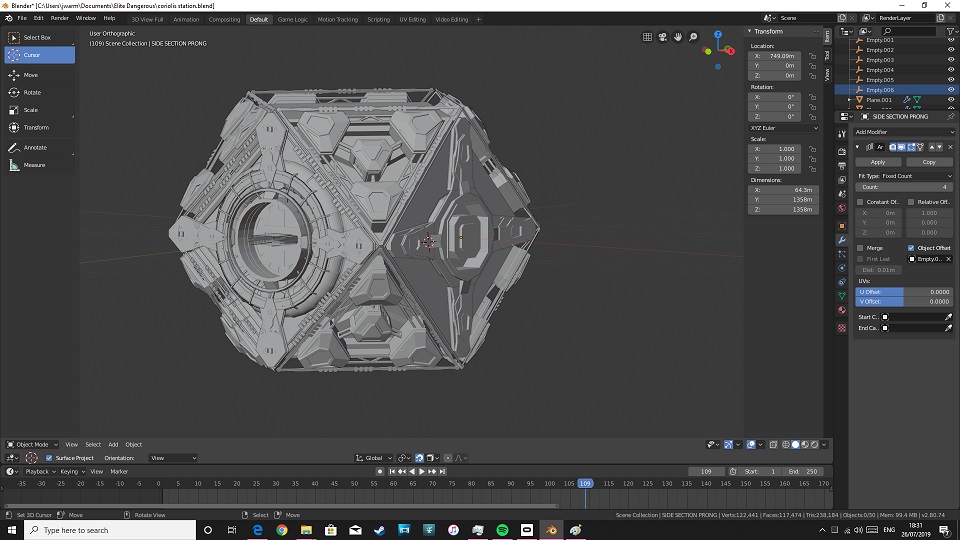Open the World properties tab
Image resolution: width=960 pixels, height=540 pixels.
click(842, 208)
